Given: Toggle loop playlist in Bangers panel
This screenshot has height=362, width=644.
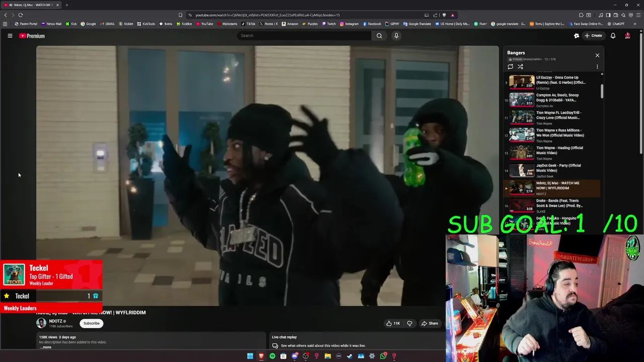Looking at the screenshot, I should 510,66.
